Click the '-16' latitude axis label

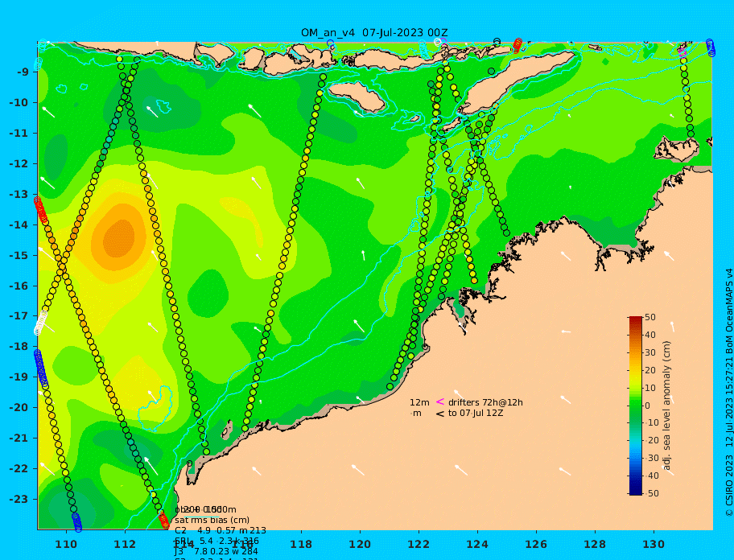(19, 286)
